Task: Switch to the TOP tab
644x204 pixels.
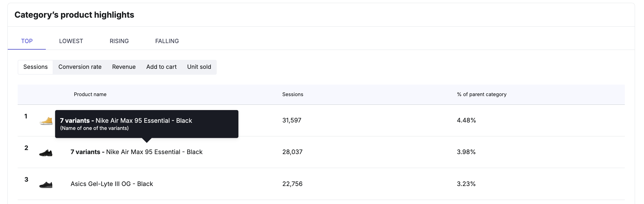Action: click(27, 41)
